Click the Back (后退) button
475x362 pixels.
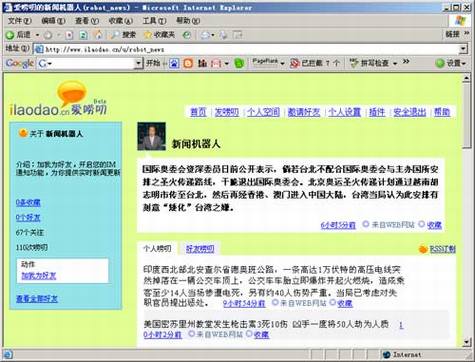pyautogui.click(x=18, y=35)
